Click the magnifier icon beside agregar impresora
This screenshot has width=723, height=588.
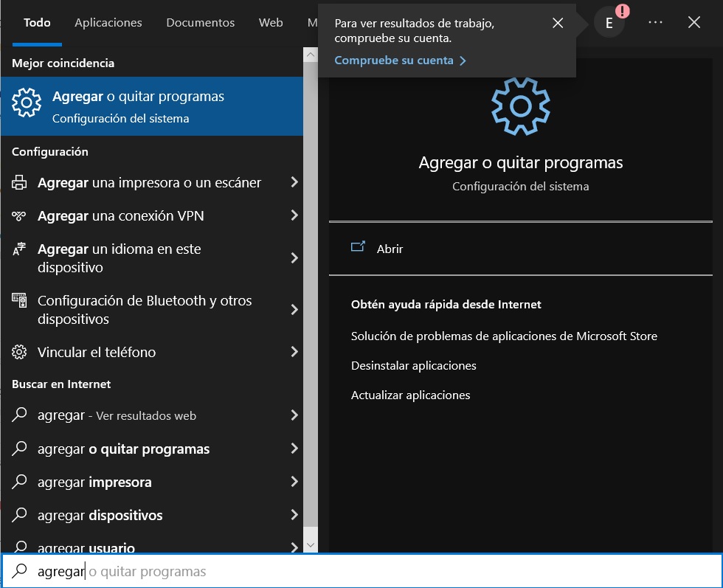coord(19,482)
